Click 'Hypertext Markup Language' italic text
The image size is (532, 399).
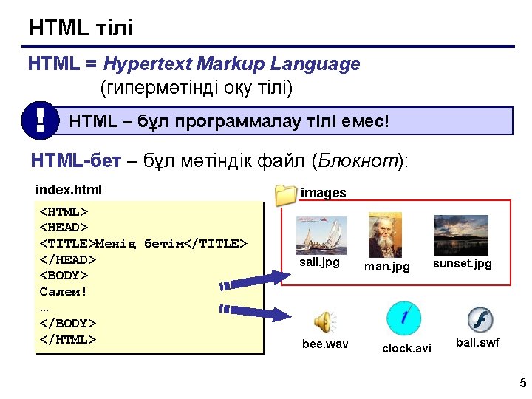232,64
